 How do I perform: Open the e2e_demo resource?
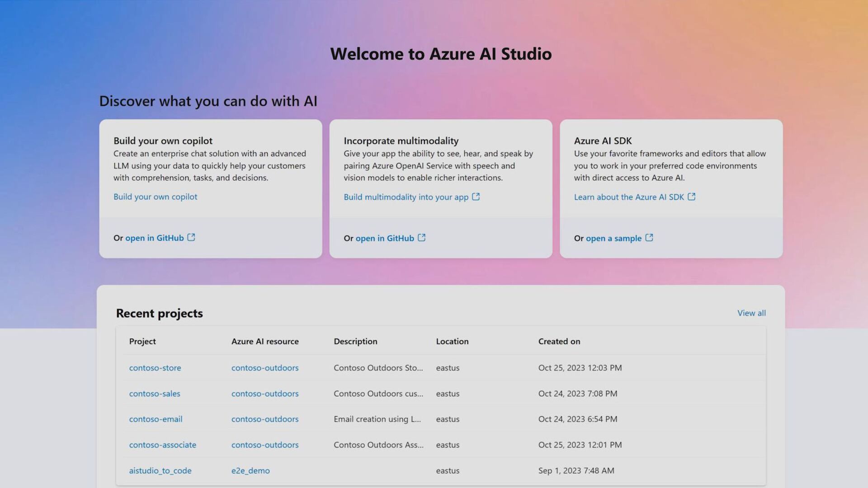(x=250, y=470)
